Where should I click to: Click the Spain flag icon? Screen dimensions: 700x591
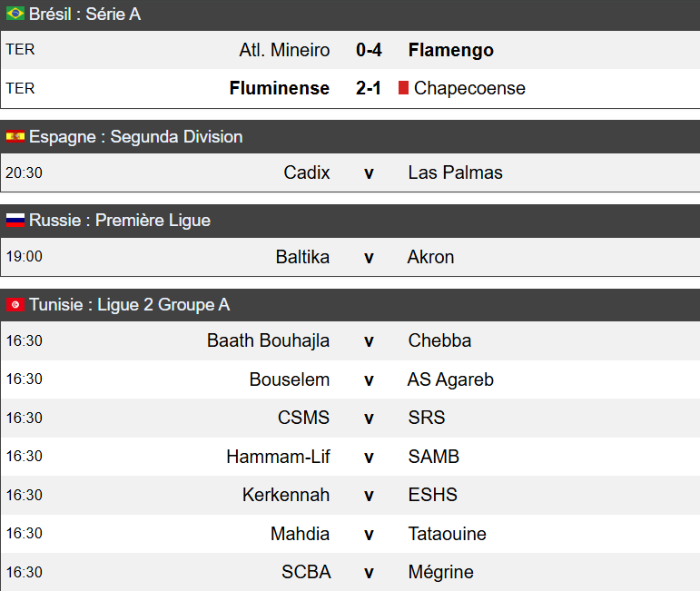[x=15, y=137]
